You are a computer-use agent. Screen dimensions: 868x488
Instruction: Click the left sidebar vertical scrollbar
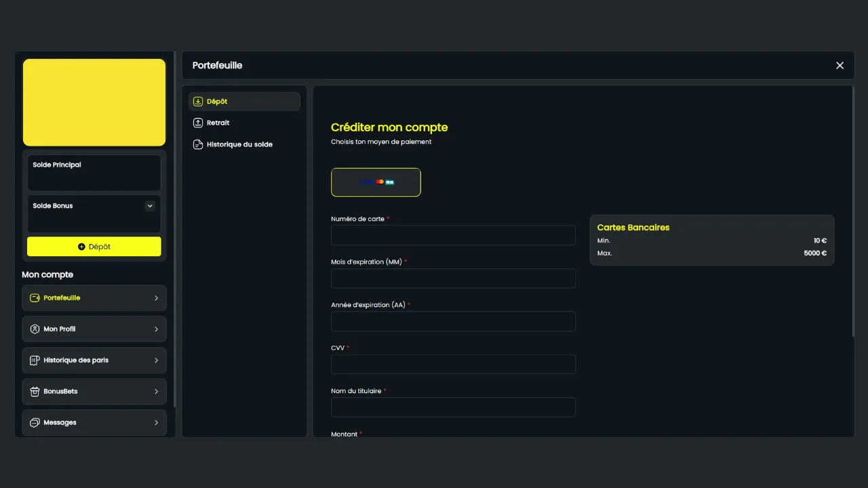175,229
